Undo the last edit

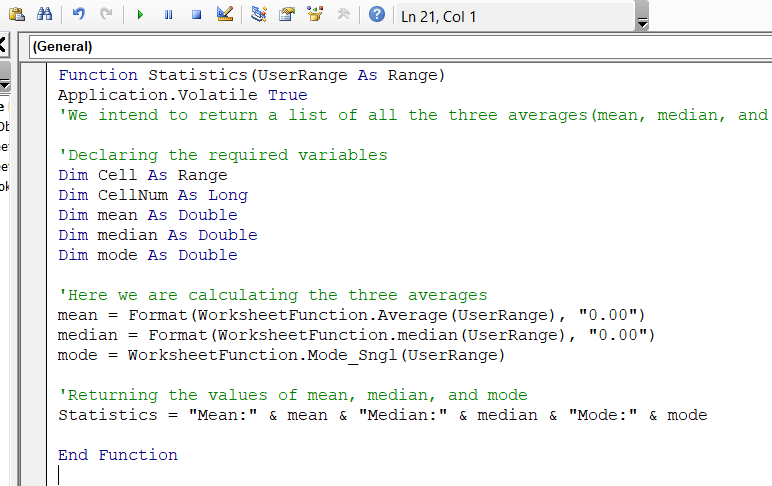[x=79, y=15]
